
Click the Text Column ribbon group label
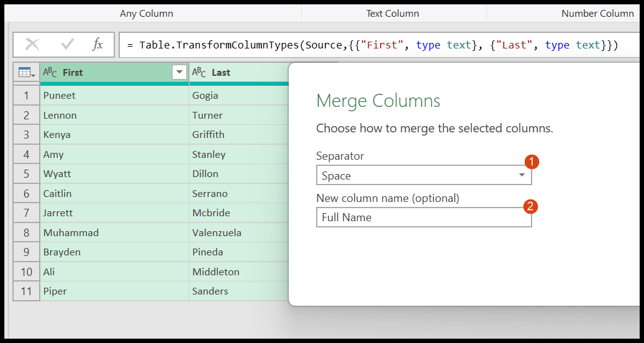(x=392, y=14)
